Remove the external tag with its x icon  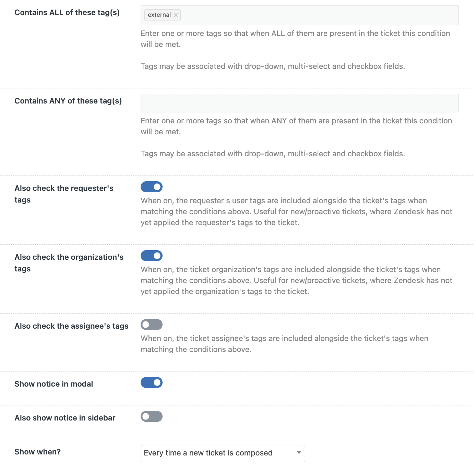coord(176,15)
